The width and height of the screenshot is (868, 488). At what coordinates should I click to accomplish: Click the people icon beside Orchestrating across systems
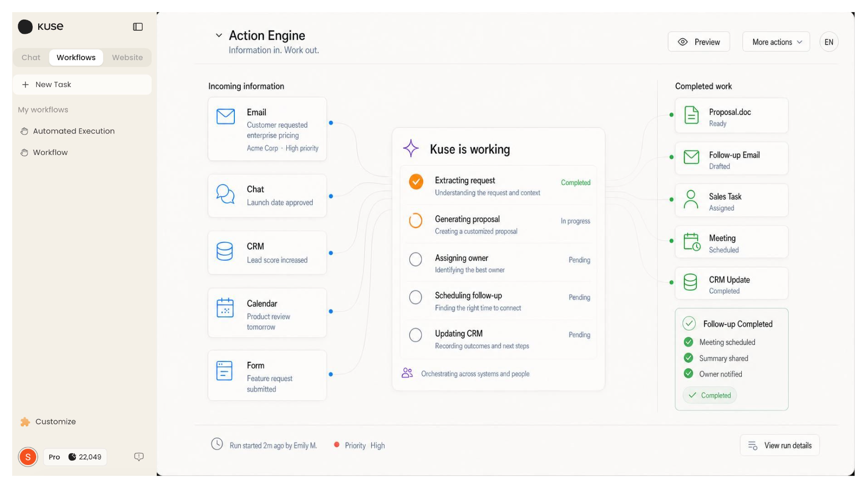click(407, 373)
